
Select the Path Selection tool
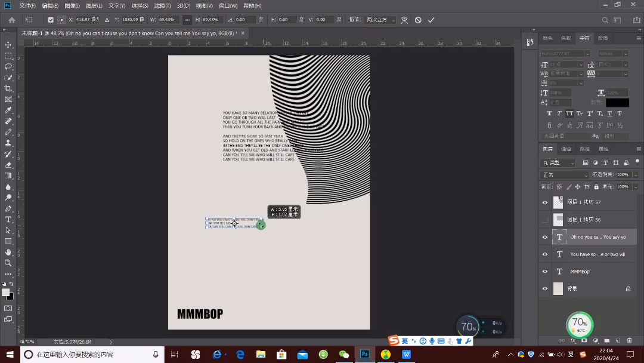pos(8,230)
